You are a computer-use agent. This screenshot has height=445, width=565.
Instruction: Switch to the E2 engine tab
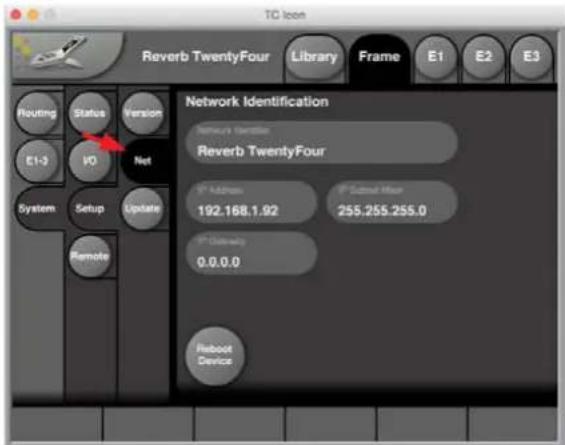(x=483, y=57)
